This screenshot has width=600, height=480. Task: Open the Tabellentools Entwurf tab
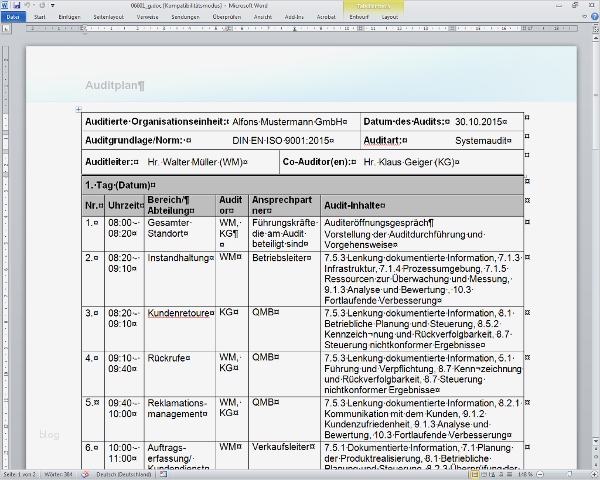click(x=356, y=17)
